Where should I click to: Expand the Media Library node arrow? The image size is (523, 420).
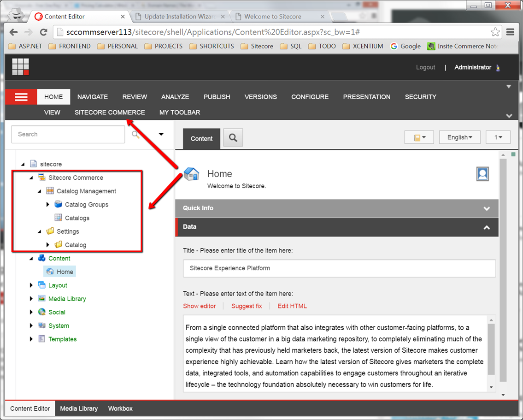31,299
